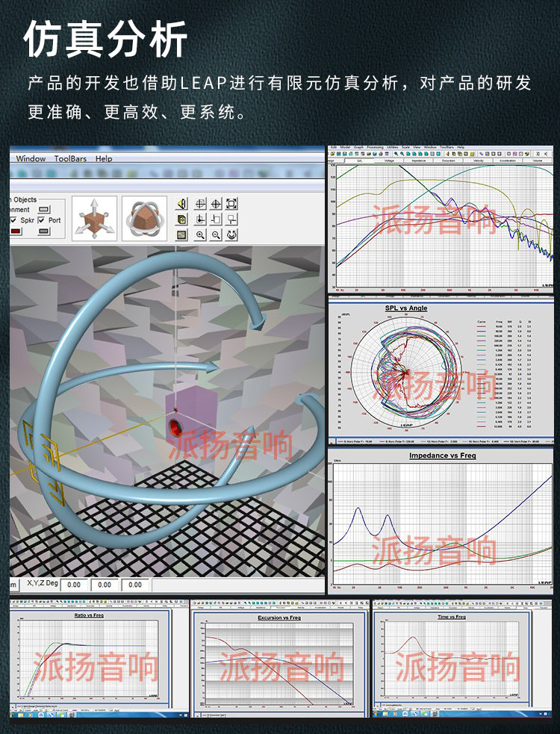Click the zoom out magnifier icon
The image size is (560, 734).
(216, 234)
